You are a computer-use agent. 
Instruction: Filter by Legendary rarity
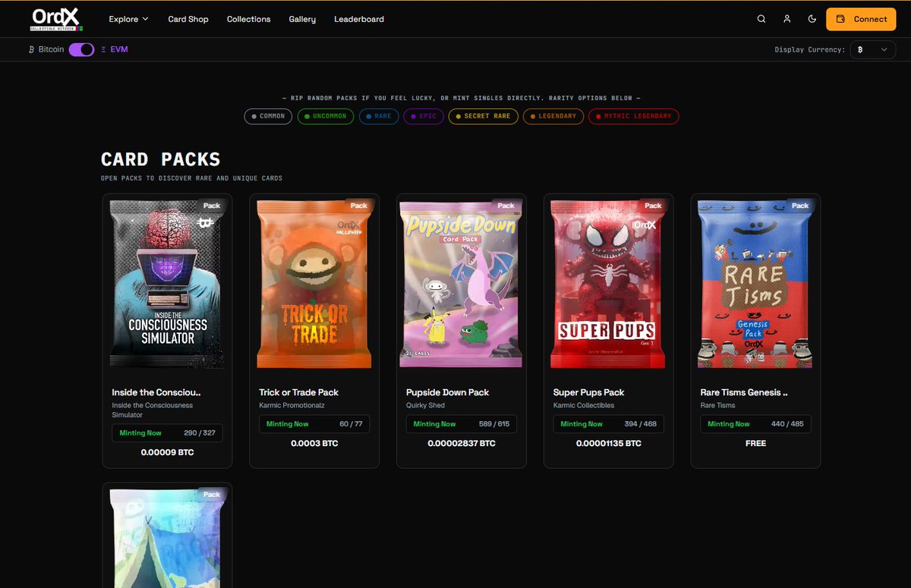(554, 116)
